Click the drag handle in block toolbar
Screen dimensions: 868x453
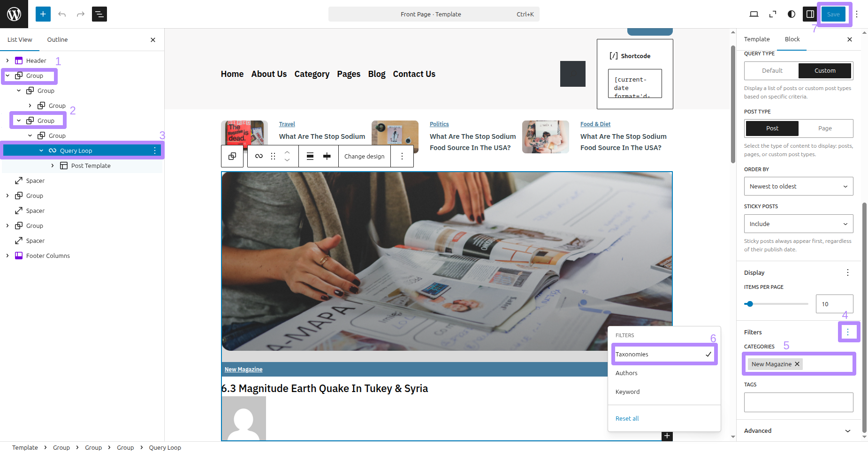(x=273, y=156)
